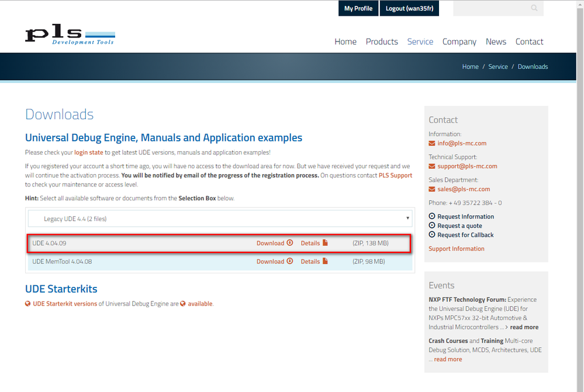
Task: Click Download text for UDE 4.04.09
Action: click(271, 243)
